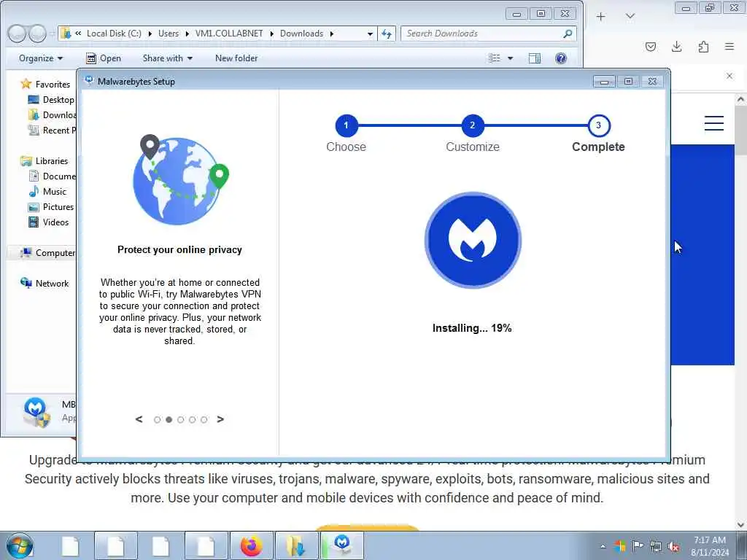Open new tab in Firefox

[x=601, y=17]
